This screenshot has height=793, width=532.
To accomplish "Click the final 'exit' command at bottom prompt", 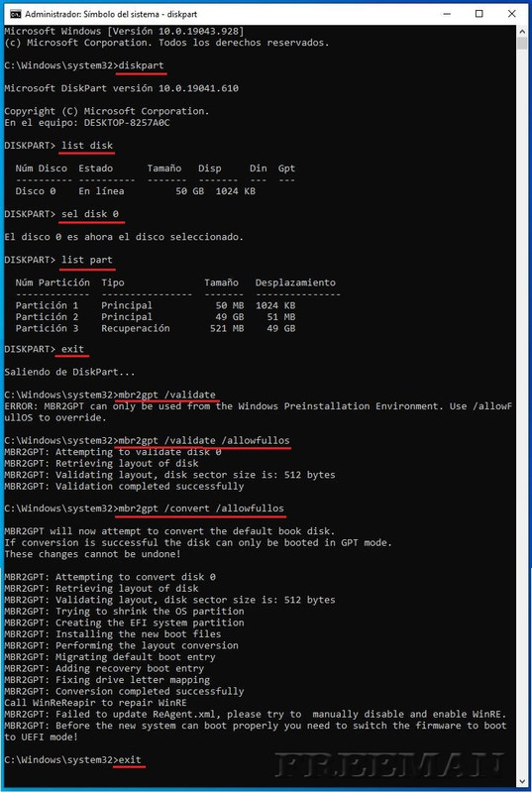I will point(130,759).
